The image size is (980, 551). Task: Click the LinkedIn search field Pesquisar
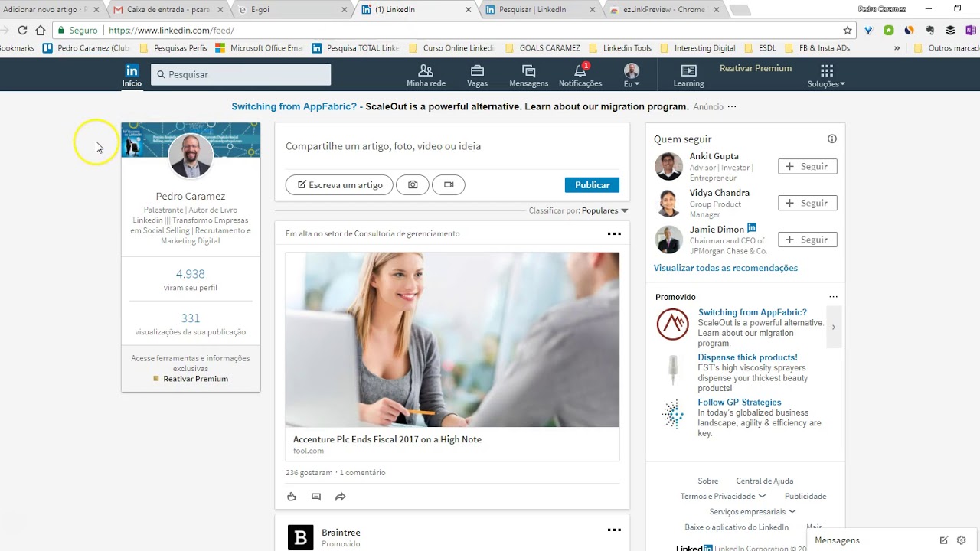(240, 74)
